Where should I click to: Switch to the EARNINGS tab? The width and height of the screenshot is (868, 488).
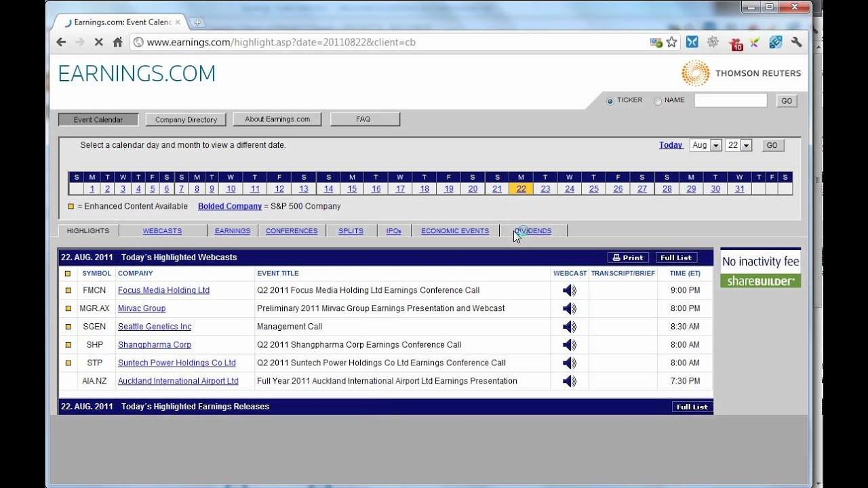point(233,231)
